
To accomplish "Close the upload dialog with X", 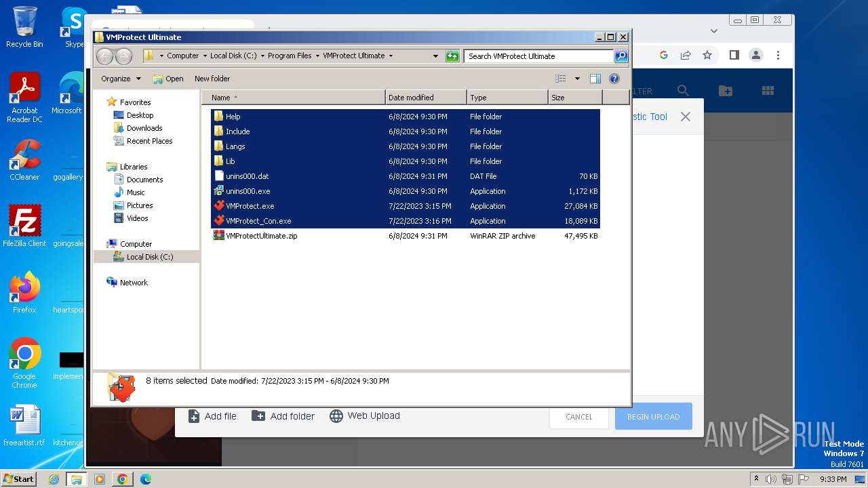I will point(686,117).
